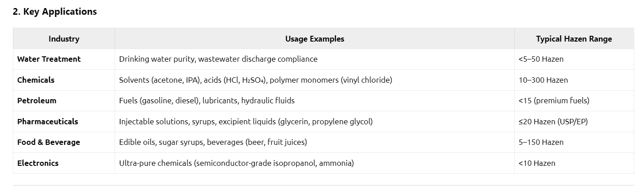Click the Usage Examples column header
The width and height of the screenshot is (644, 194).
(314, 39)
